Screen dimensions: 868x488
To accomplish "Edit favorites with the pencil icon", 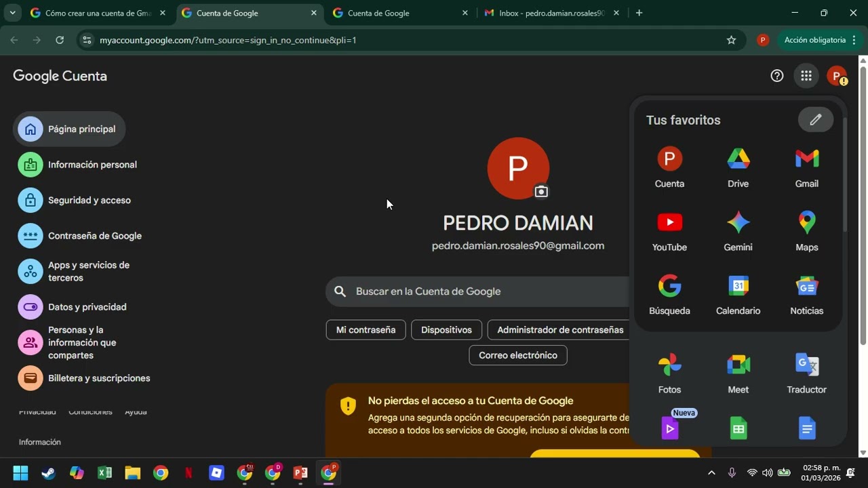I will (x=816, y=120).
